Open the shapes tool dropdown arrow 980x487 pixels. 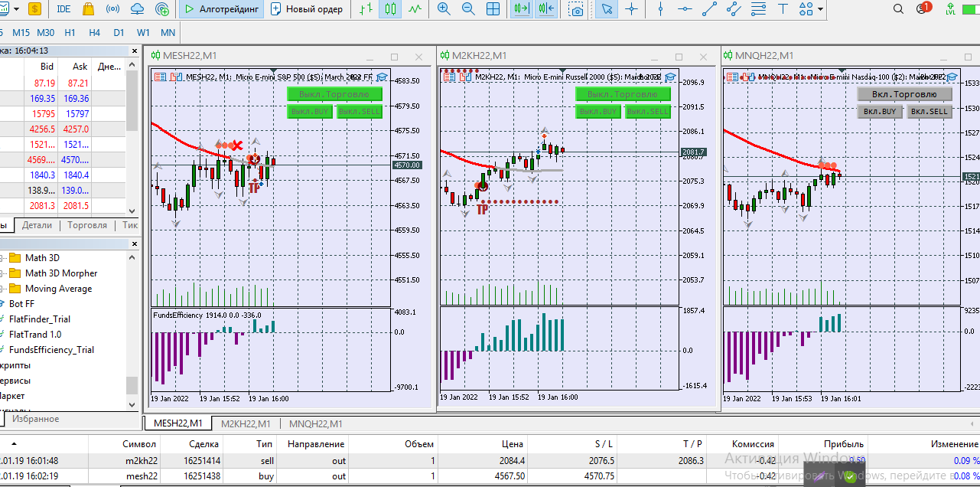click(821, 9)
